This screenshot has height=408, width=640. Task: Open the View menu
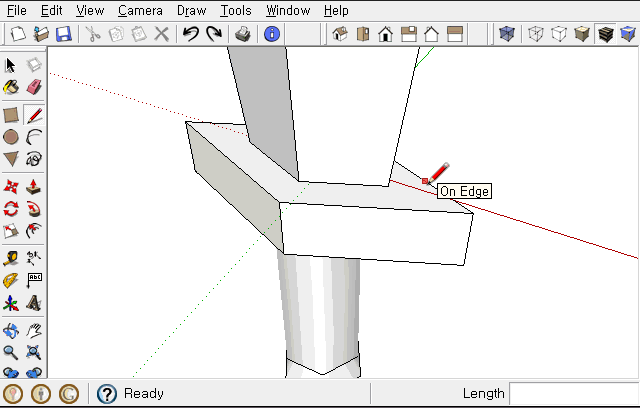click(x=90, y=10)
